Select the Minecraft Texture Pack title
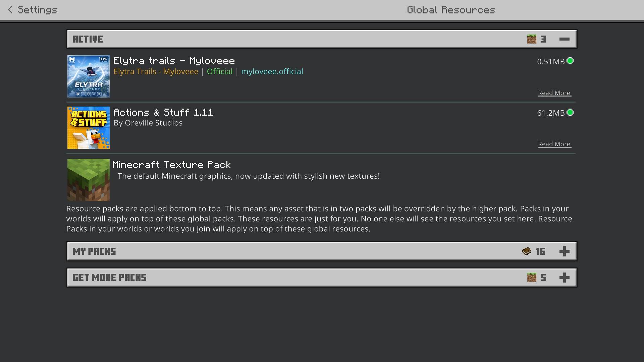The width and height of the screenshot is (644, 362). pyautogui.click(x=171, y=165)
